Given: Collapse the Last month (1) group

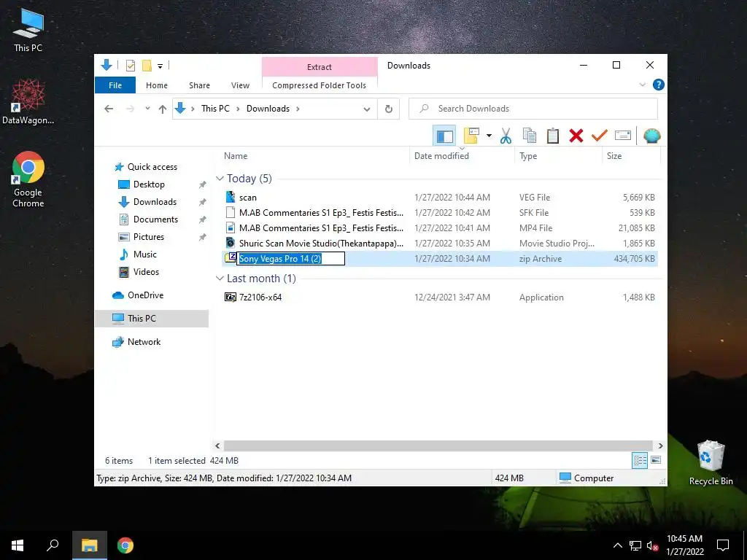Looking at the screenshot, I should [220, 279].
